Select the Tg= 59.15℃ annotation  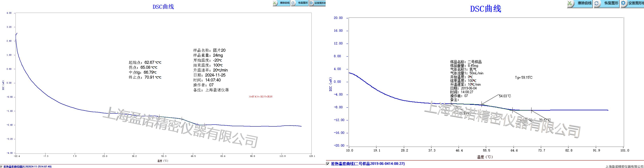(x=524, y=77)
